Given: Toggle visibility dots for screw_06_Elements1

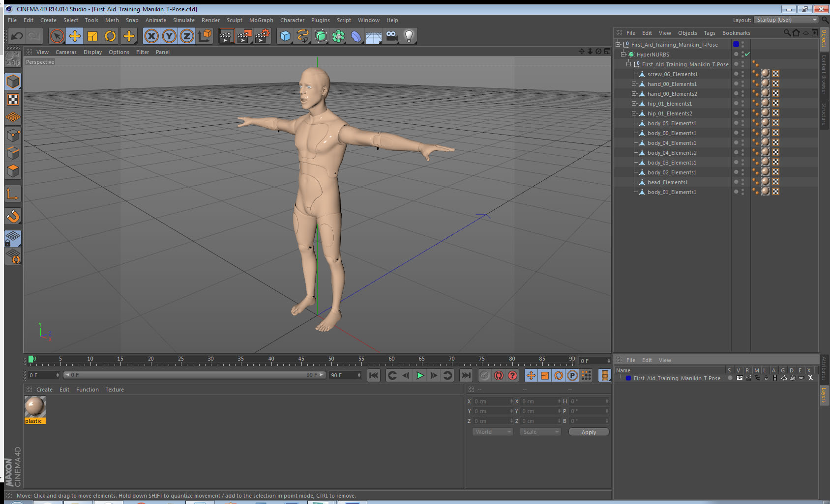Looking at the screenshot, I should [x=742, y=74].
